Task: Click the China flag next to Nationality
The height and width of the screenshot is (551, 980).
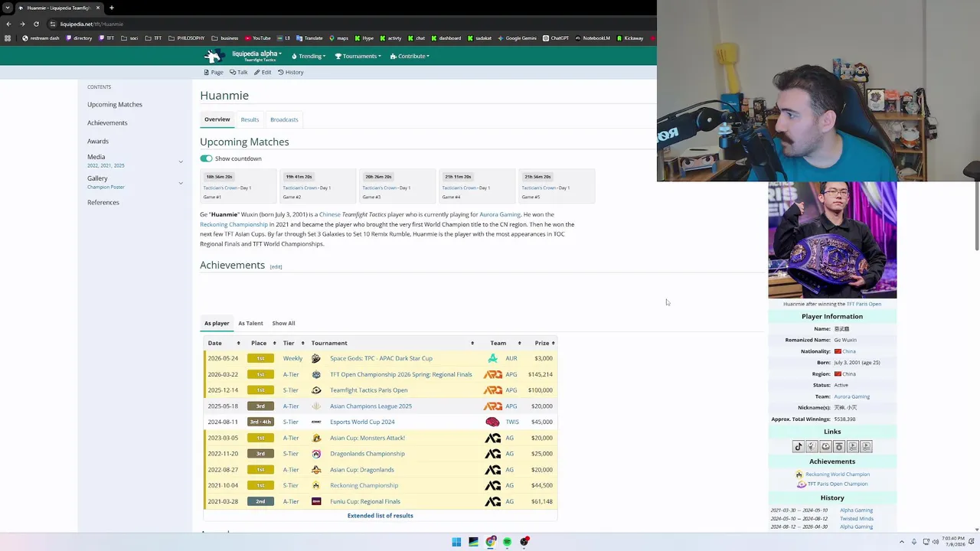Action: point(838,351)
